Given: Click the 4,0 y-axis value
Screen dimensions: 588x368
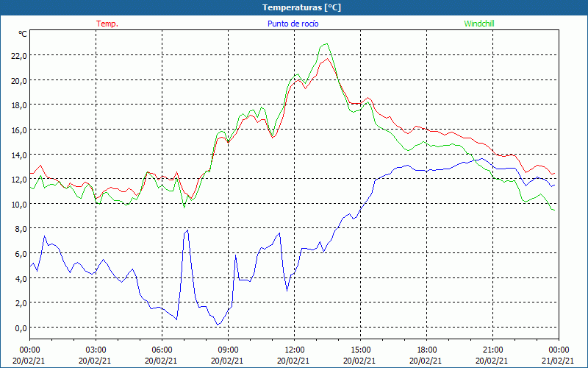Looking at the screenshot, I should (x=21, y=278).
